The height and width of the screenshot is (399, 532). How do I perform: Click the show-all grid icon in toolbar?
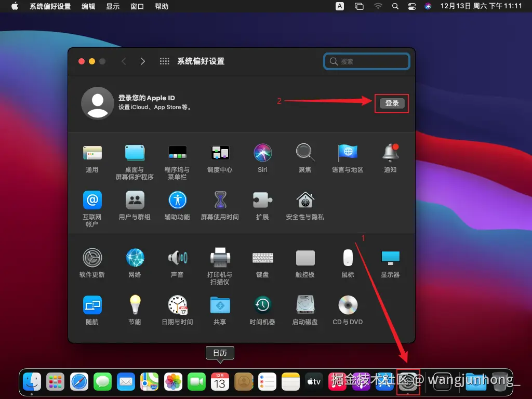point(164,61)
